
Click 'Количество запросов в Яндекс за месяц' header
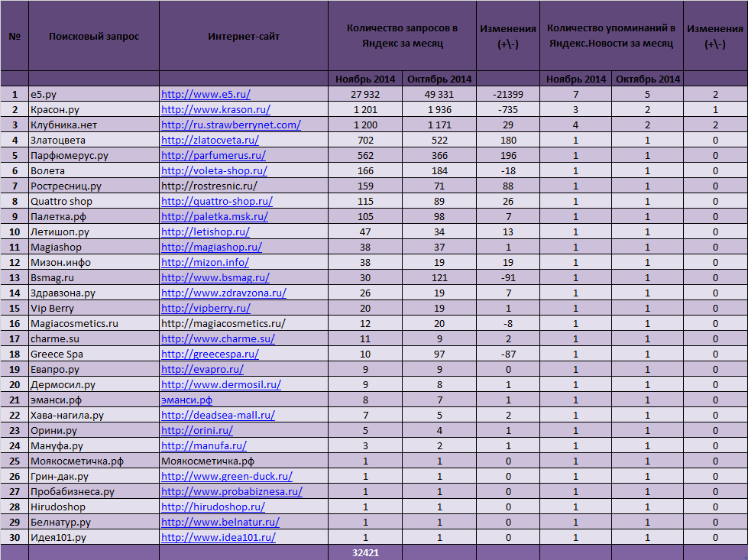pos(402,36)
